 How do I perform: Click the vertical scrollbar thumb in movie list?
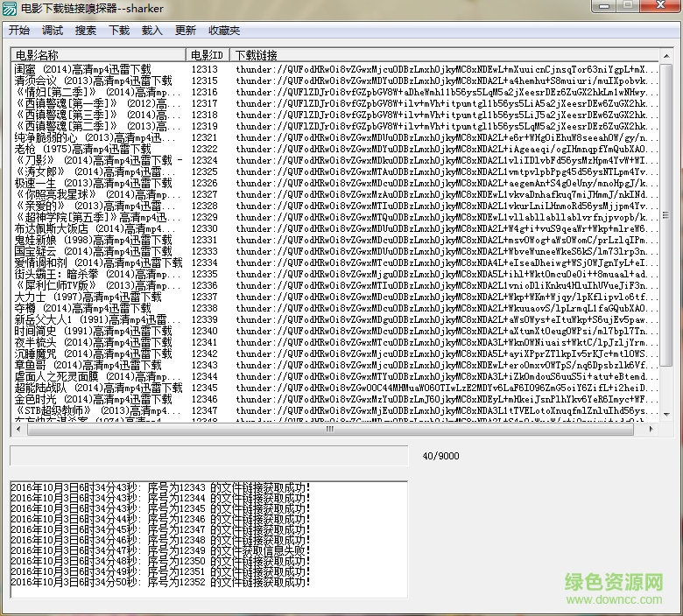pos(666,214)
